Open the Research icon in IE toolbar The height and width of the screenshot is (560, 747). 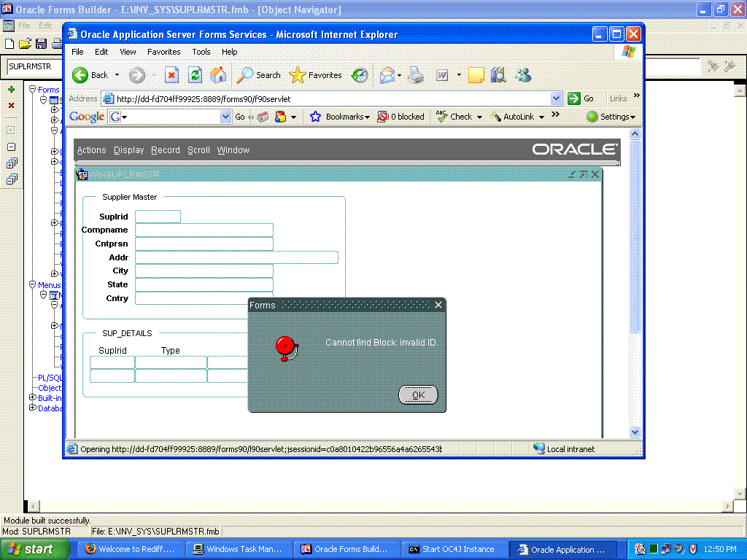coord(498,75)
